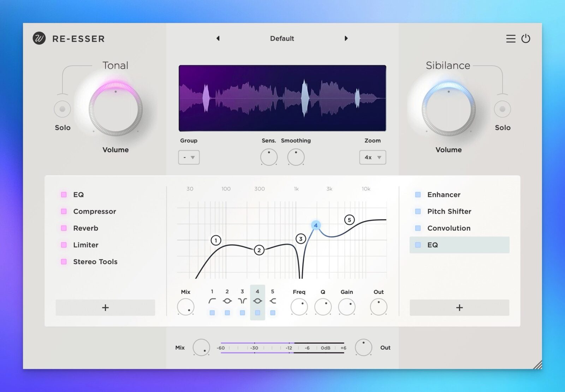Select the band 3 notch filter shape icon
This screenshot has width=565, height=392.
tap(242, 301)
